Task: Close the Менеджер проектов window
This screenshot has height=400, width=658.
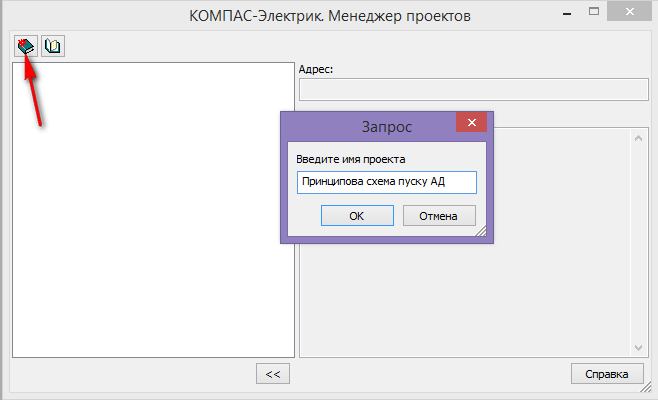Action: pos(629,11)
